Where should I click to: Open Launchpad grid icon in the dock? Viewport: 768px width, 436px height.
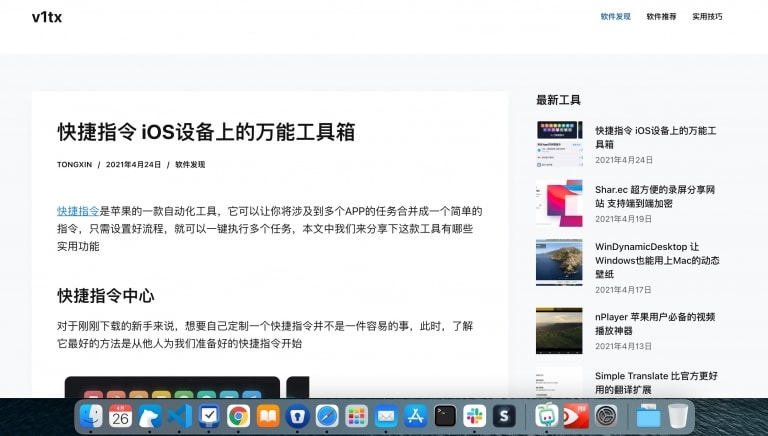[x=357, y=416]
